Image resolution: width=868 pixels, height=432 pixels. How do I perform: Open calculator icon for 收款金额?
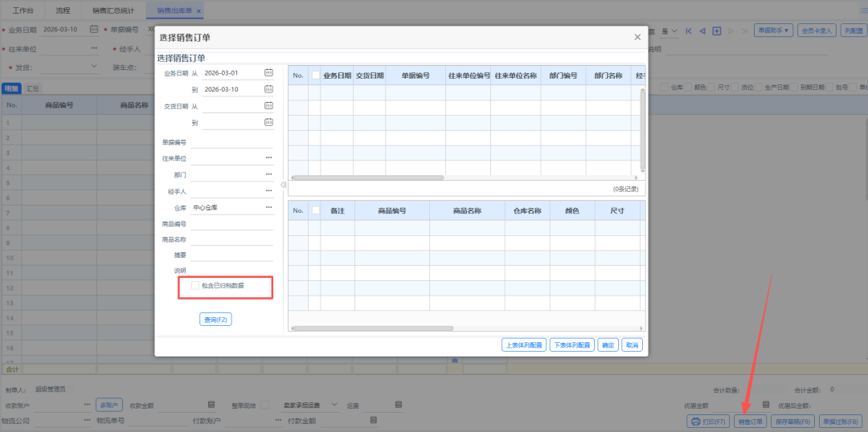(x=211, y=405)
